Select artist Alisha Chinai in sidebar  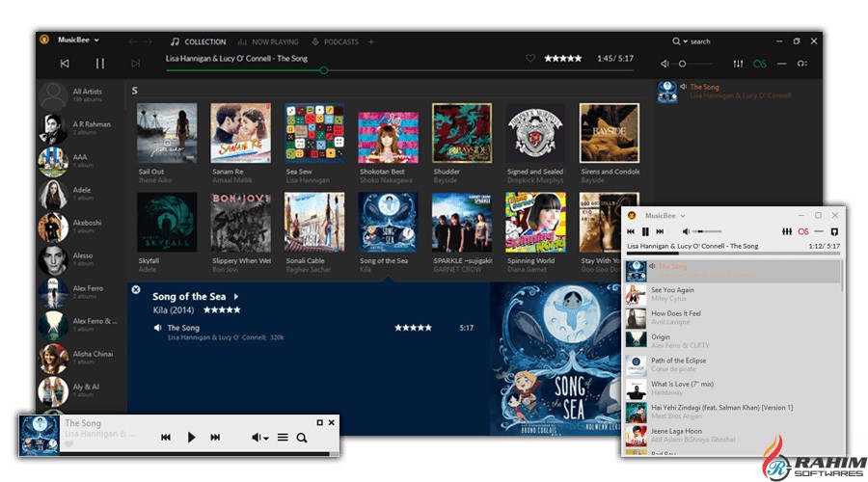click(81, 358)
